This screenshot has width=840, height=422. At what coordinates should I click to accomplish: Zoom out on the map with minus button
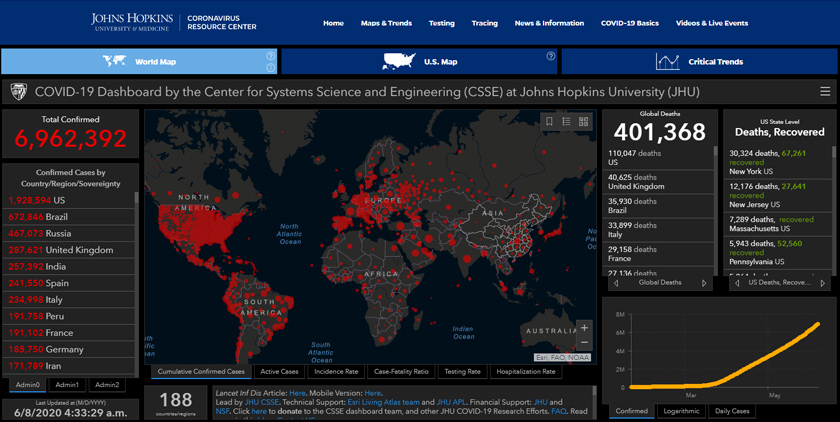pos(584,343)
